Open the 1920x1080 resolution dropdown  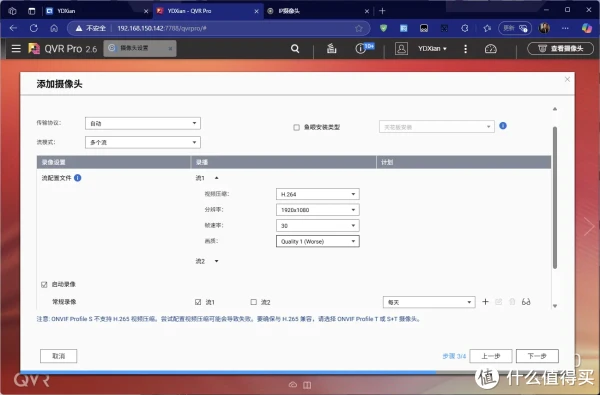[x=318, y=210]
